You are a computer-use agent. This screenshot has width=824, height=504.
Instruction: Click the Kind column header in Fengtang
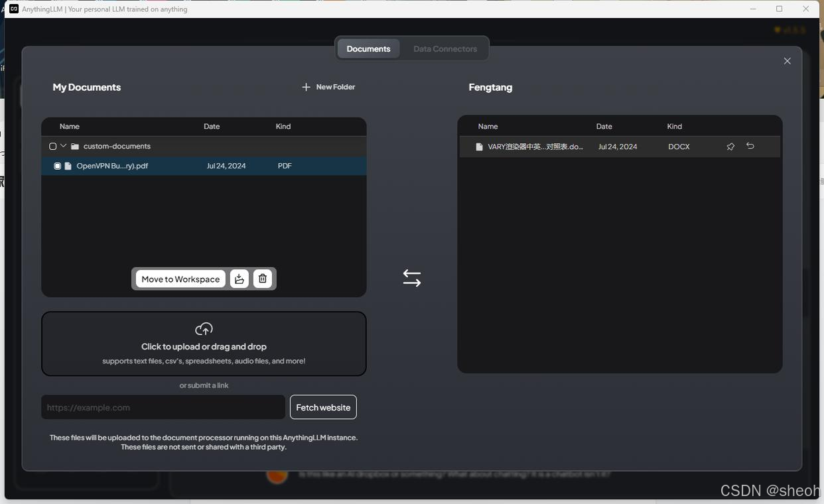pyautogui.click(x=675, y=126)
